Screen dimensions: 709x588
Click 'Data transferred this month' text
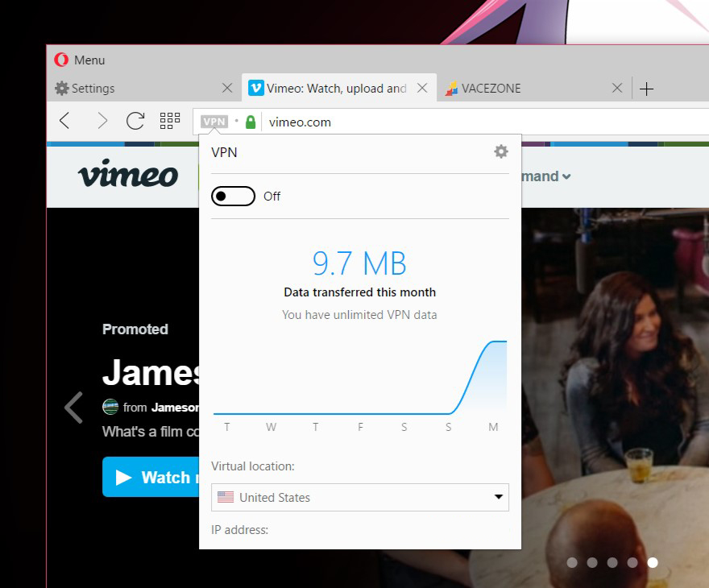point(360,292)
